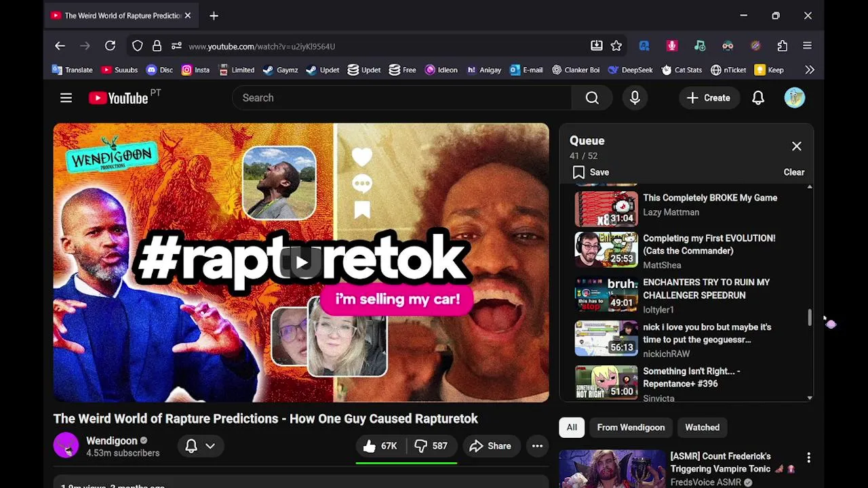Open the pink microphone extension icon
Image resolution: width=868 pixels, height=488 pixels.
[672, 46]
